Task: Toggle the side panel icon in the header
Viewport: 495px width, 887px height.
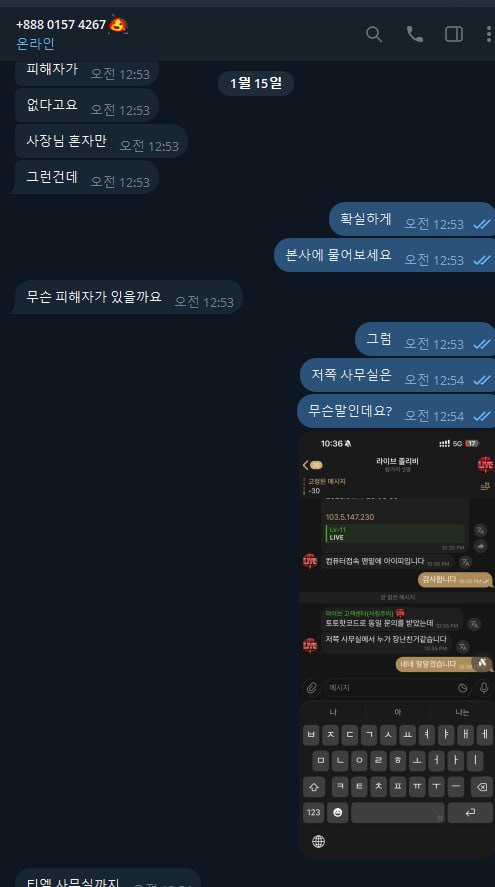Action: 454,34
